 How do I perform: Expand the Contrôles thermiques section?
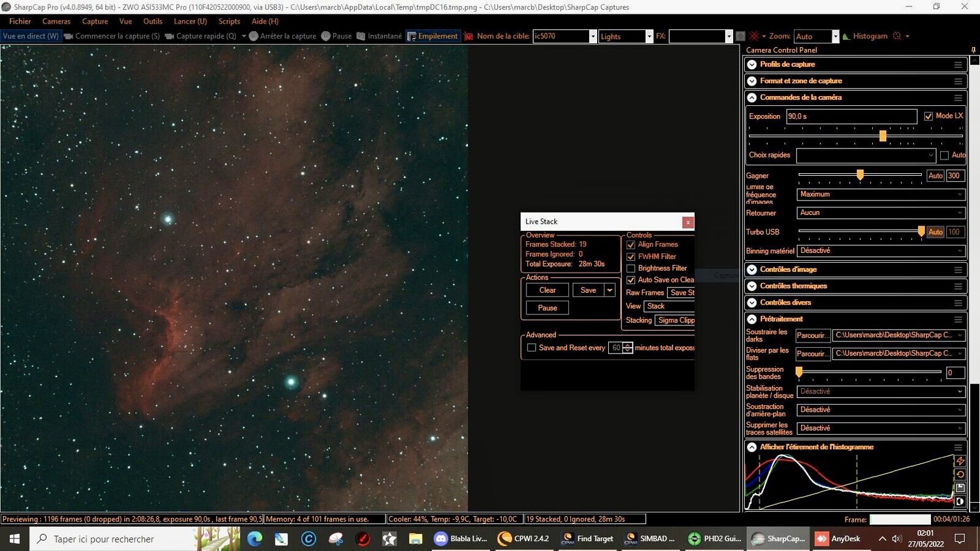752,286
